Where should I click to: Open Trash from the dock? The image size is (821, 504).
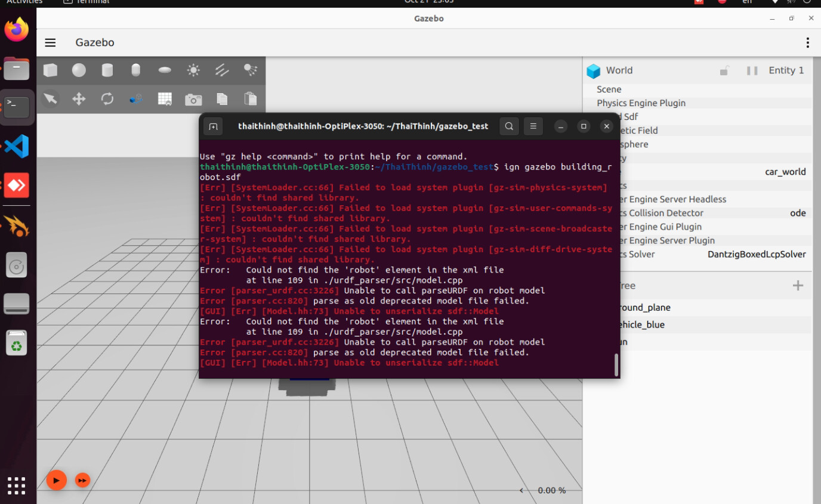coord(17,343)
